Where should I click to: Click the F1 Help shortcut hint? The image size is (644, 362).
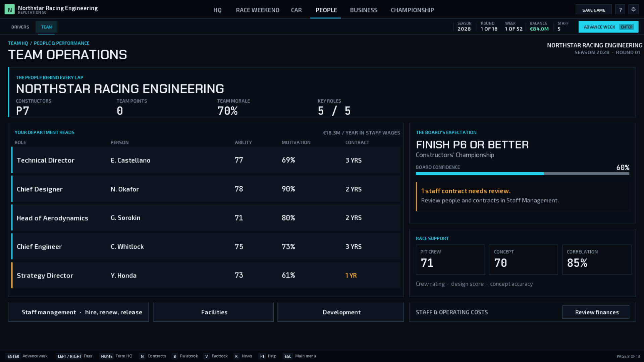point(268,356)
